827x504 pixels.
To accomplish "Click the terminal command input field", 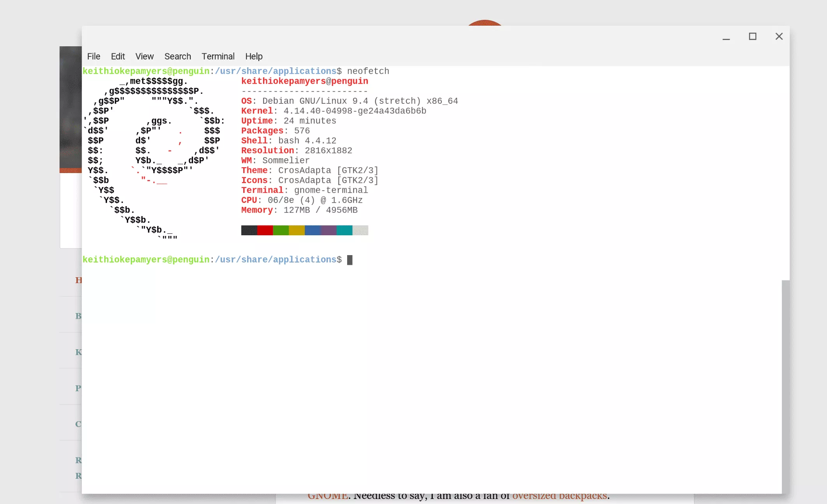I will point(350,259).
